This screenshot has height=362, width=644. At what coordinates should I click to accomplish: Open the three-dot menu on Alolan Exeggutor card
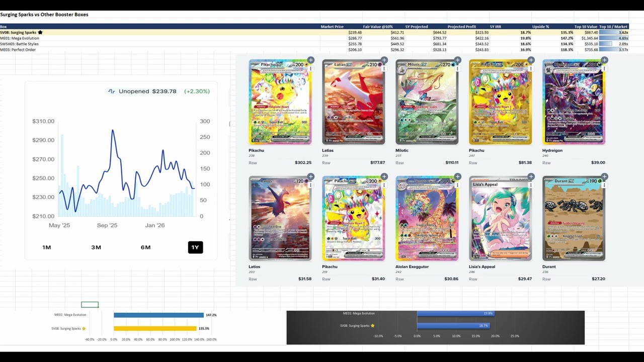(x=458, y=185)
